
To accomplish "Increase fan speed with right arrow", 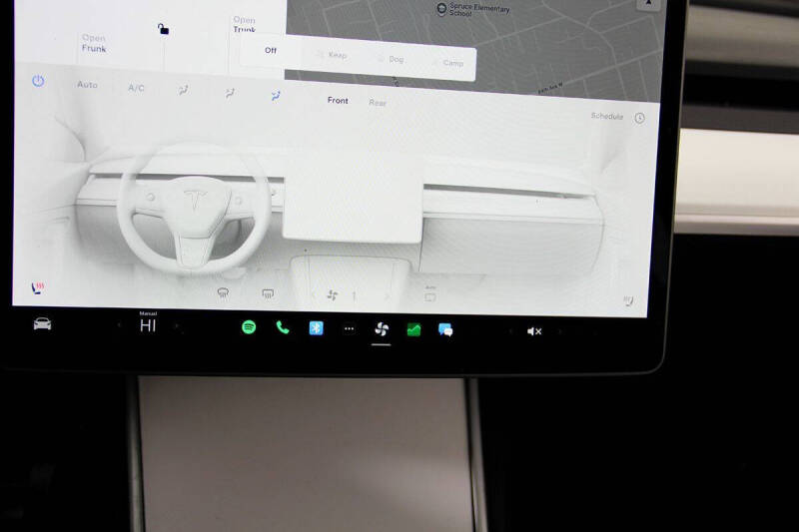I will pyautogui.click(x=387, y=295).
